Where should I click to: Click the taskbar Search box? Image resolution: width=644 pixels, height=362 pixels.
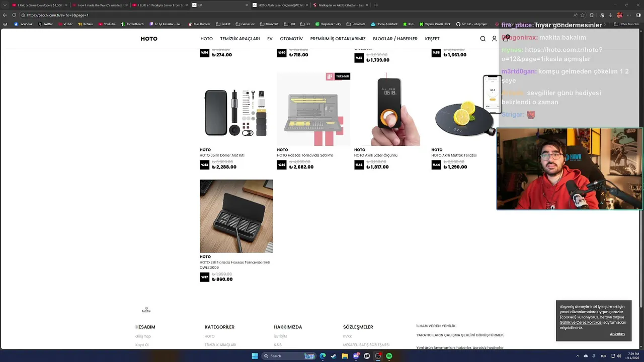coord(289,356)
